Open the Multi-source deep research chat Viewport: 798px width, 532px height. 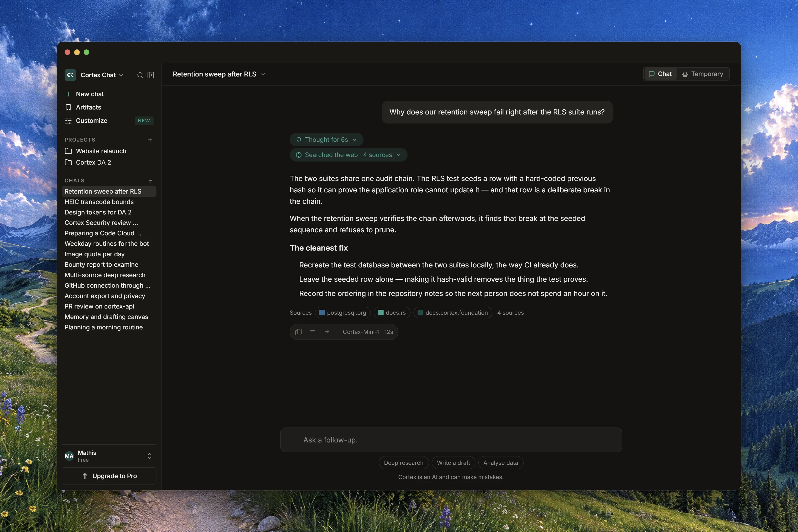109,275
